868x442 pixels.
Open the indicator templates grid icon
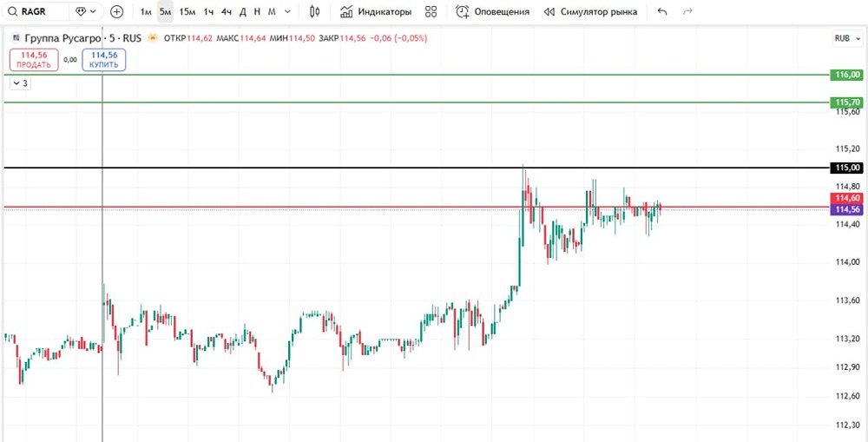pyautogui.click(x=431, y=11)
